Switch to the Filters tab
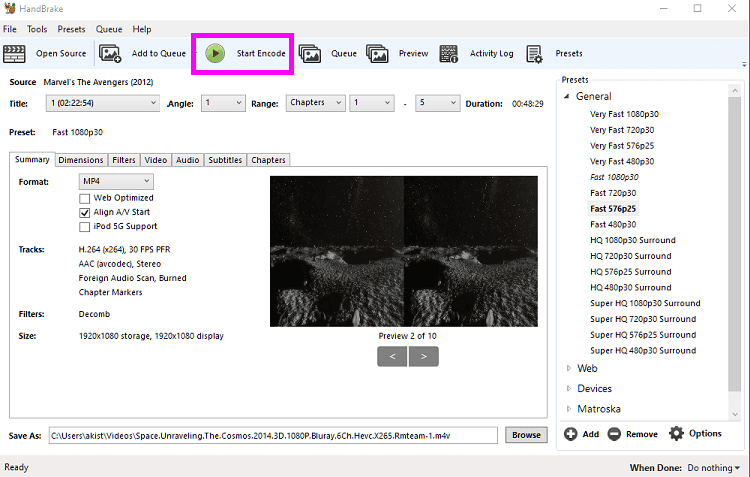The width and height of the screenshot is (750, 477). pyautogui.click(x=124, y=160)
